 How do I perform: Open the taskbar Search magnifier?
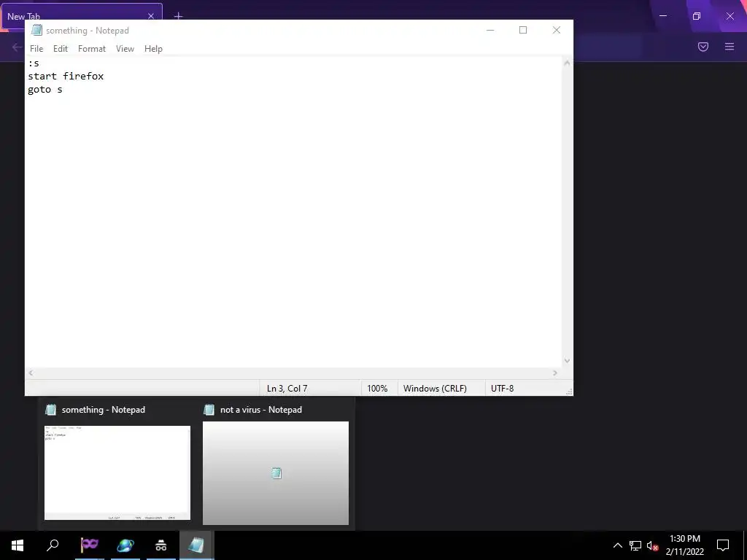tap(53, 545)
